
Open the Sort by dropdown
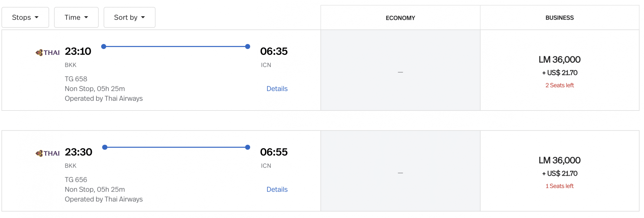point(129,17)
